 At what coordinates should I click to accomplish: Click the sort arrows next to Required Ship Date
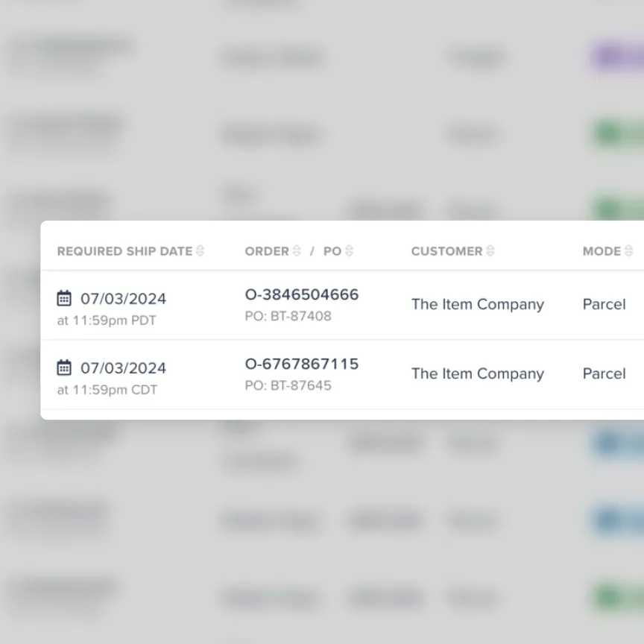point(200,251)
